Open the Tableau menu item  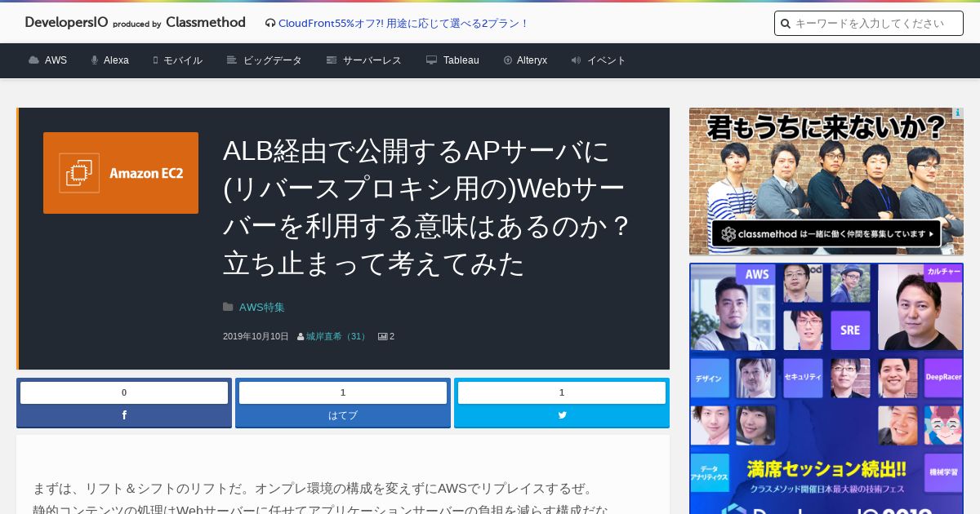click(461, 60)
